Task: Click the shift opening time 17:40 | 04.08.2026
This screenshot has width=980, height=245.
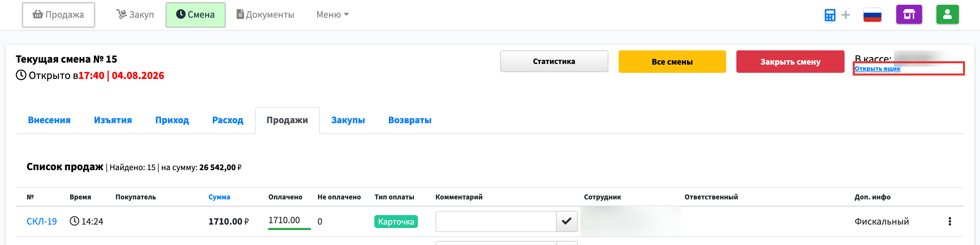Action: pos(121,75)
